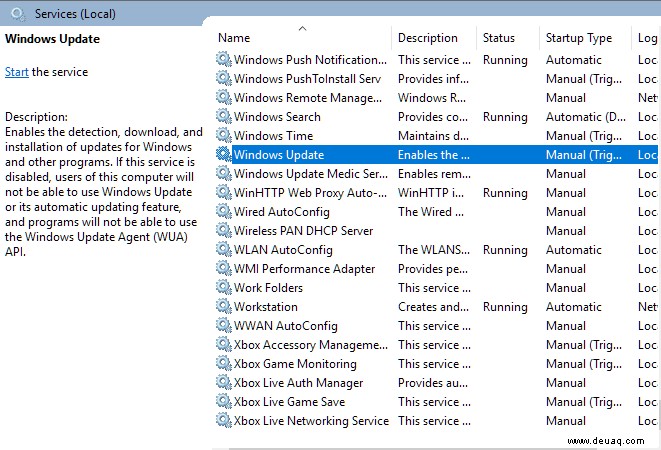Click Services (Local) header magnifier-gear icon
This screenshot has width=661, height=450.
click(x=18, y=14)
